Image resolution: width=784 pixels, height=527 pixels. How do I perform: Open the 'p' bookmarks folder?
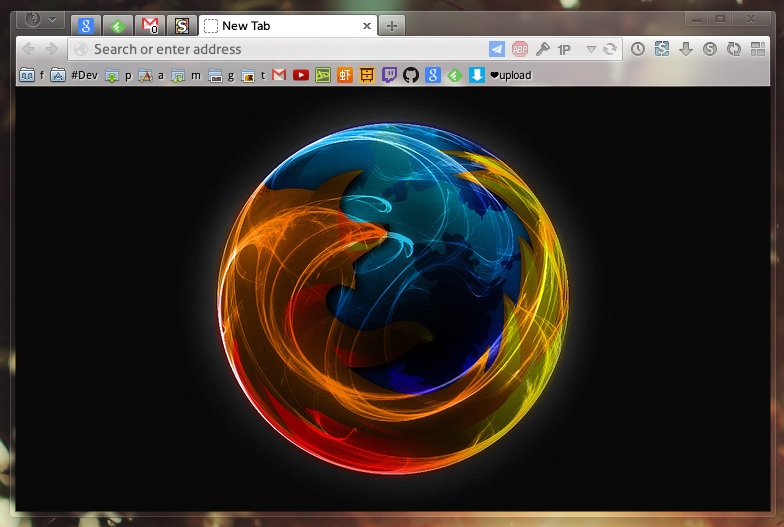(x=118, y=76)
